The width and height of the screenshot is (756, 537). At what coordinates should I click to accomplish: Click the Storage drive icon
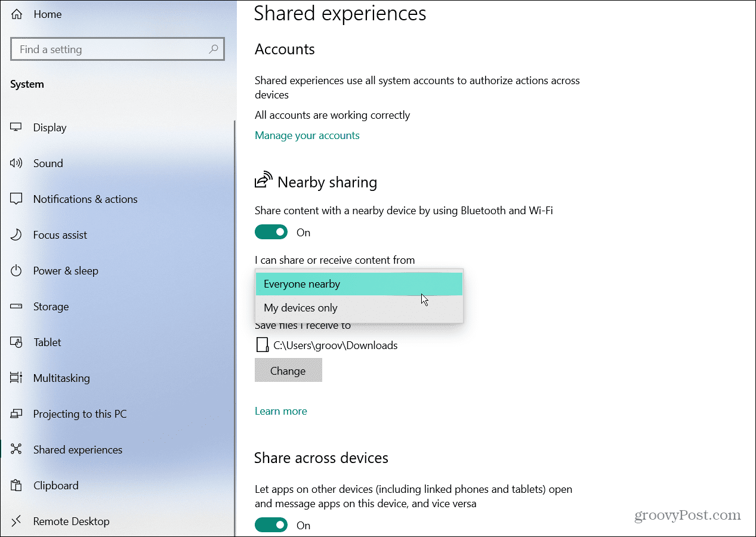[x=16, y=307]
